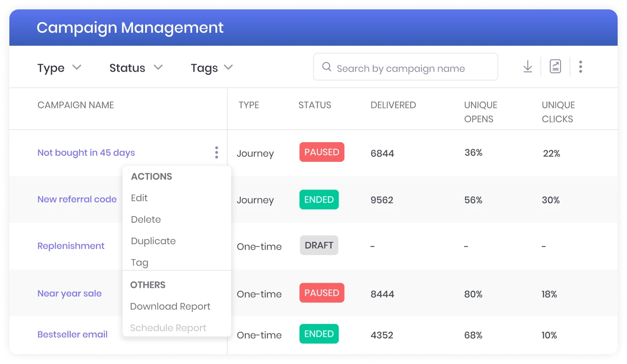Open the Replenishment campaign

71,246
